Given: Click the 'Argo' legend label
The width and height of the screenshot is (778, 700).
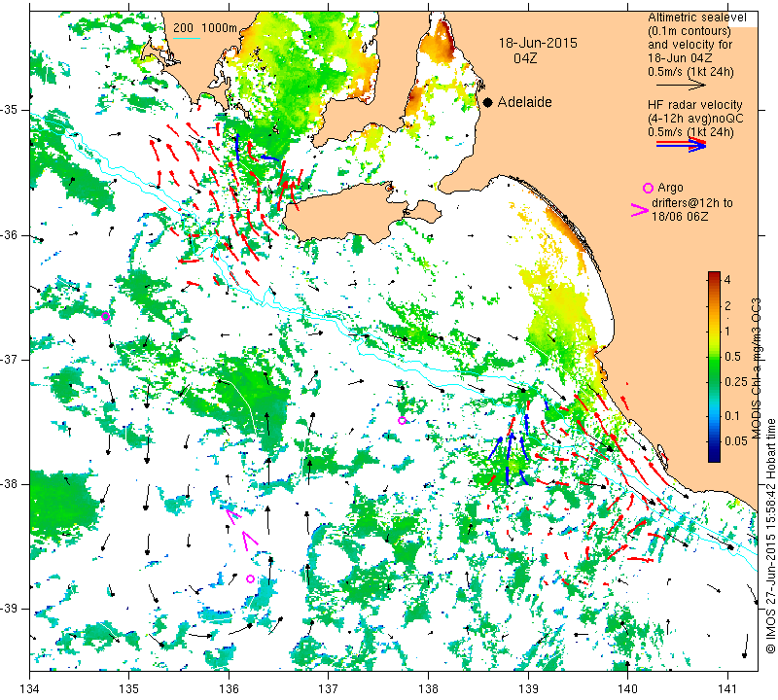Looking at the screenshot, I should coord(670,188).
